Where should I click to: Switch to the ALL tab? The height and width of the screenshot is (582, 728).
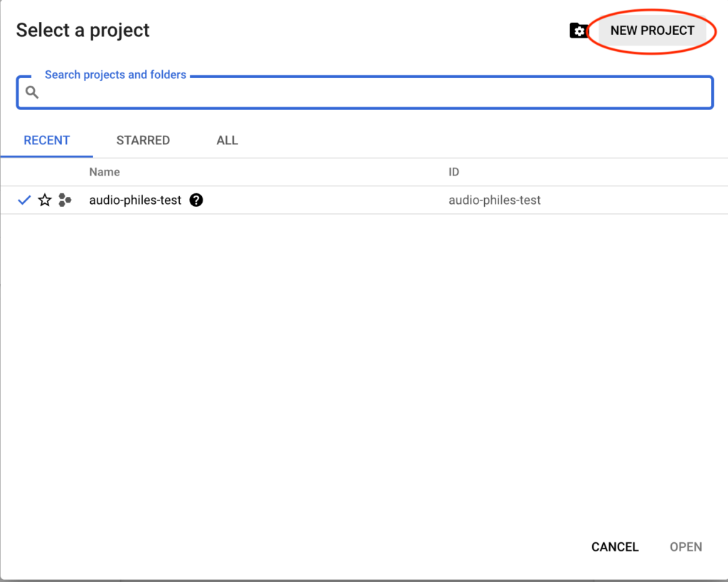point(227,140)
